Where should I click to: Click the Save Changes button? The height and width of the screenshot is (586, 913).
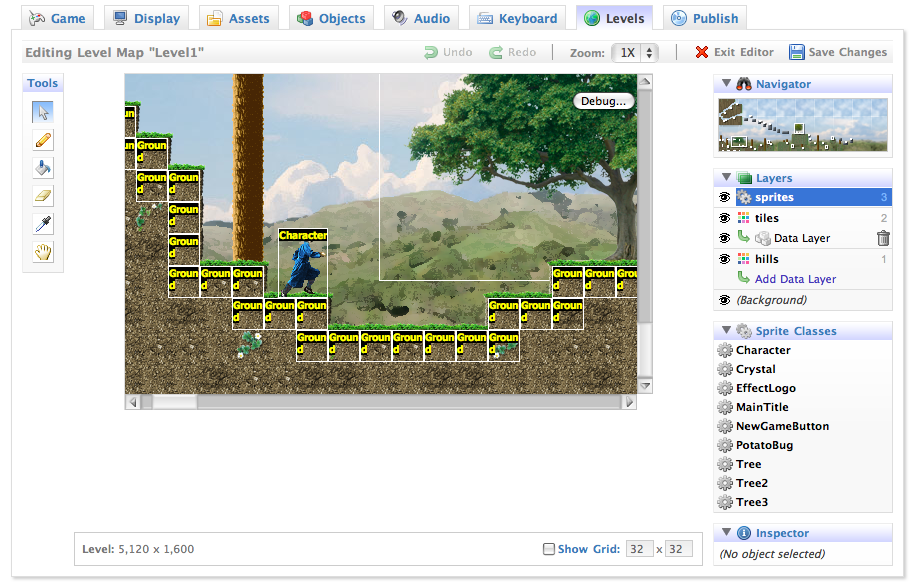pos(838,53)
